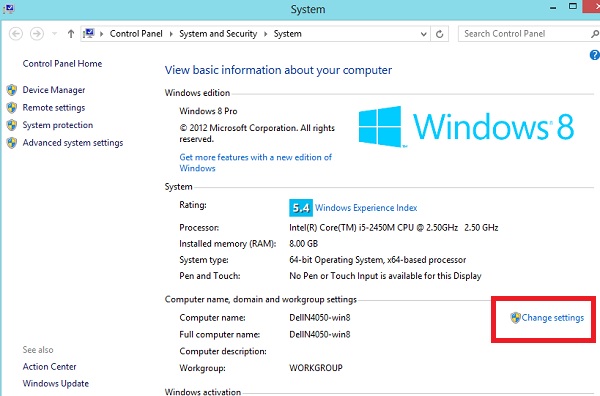Viewport: 600px width, 396px height.
Task: Refresh the System page
Action: pos(440,34)
